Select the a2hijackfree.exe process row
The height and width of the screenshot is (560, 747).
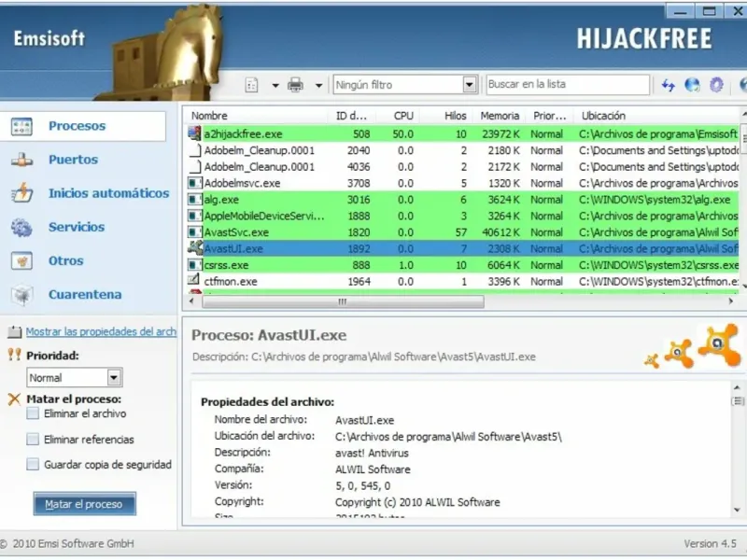(x=463, y=134)
